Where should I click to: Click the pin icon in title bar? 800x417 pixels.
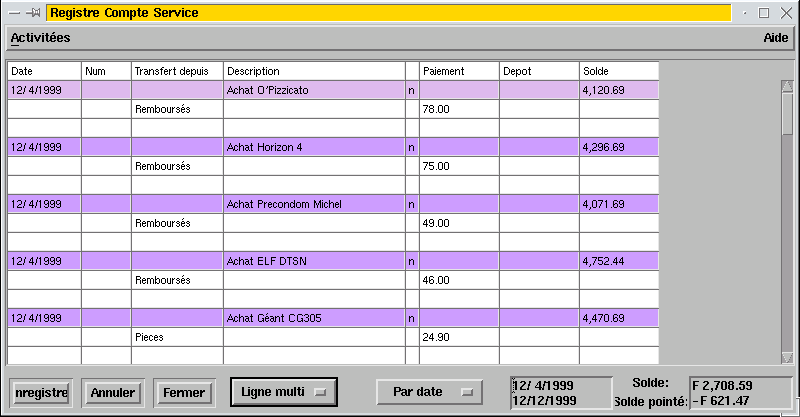coord(34,14)
